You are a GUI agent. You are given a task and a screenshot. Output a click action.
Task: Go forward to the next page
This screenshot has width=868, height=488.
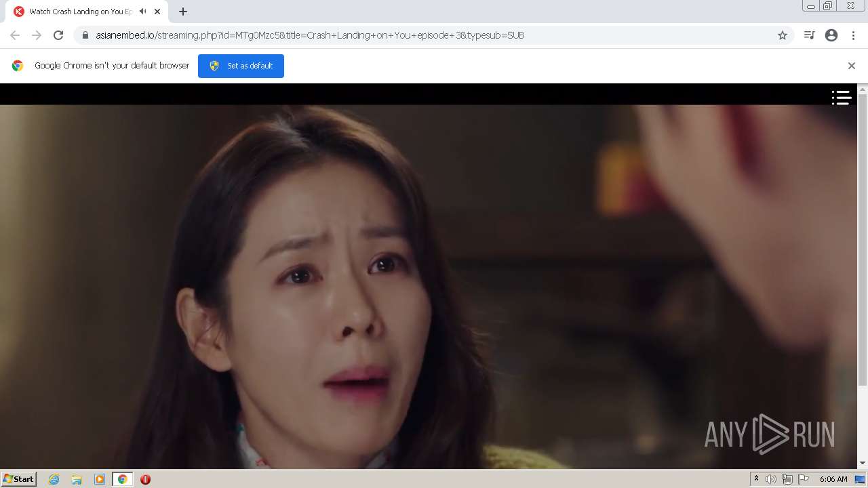(37, 35)
